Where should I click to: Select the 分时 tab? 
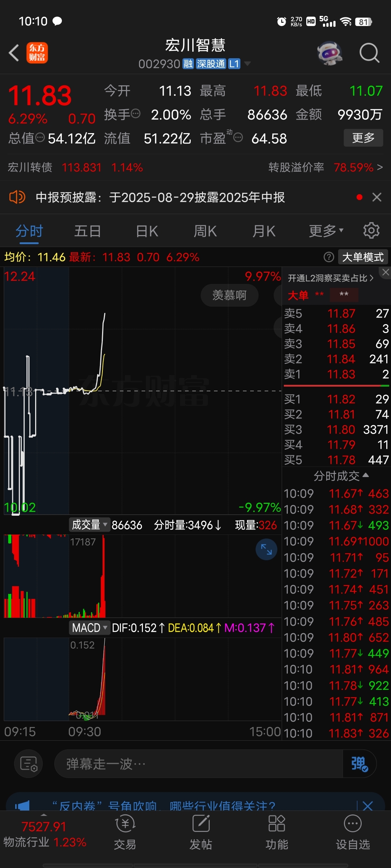click(29, 230)
